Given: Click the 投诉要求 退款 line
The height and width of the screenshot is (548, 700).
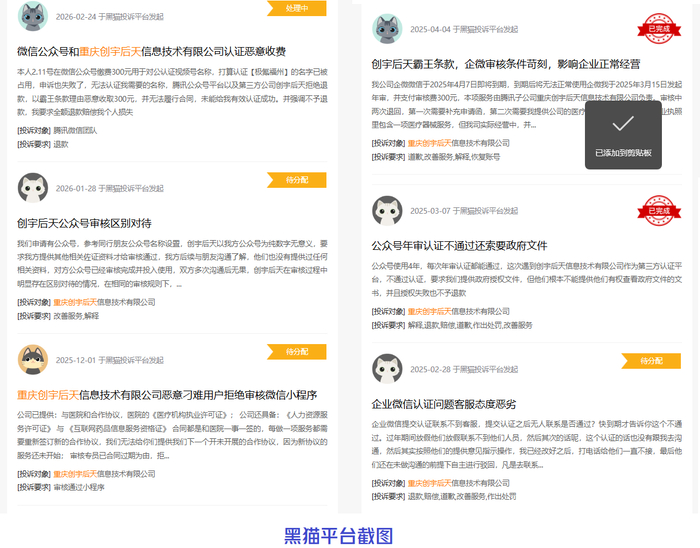Looking at the screenshot, I should pyautogui.click(x=43, y=144).
